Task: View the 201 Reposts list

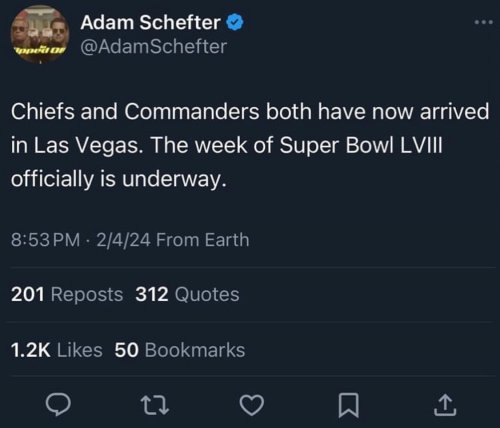Action: (x=67, y=295)
